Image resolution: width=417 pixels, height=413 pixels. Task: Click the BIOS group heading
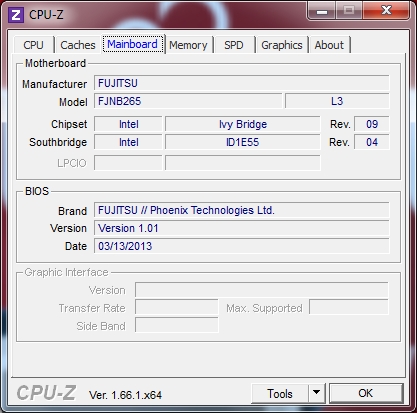[x=37, y=191]
